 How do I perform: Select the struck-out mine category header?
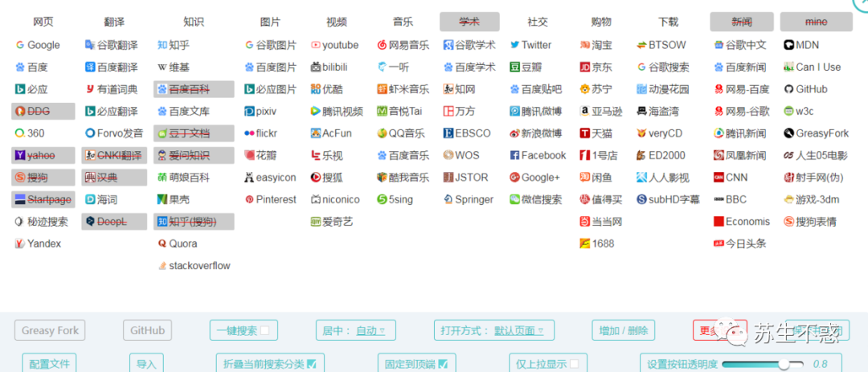(x=816, y=22)
